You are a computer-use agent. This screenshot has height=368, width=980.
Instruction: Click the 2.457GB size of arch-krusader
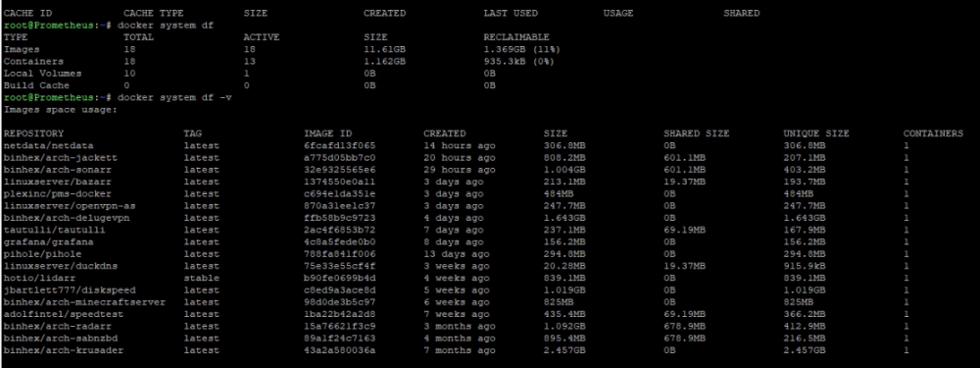[x=564, y=350]
